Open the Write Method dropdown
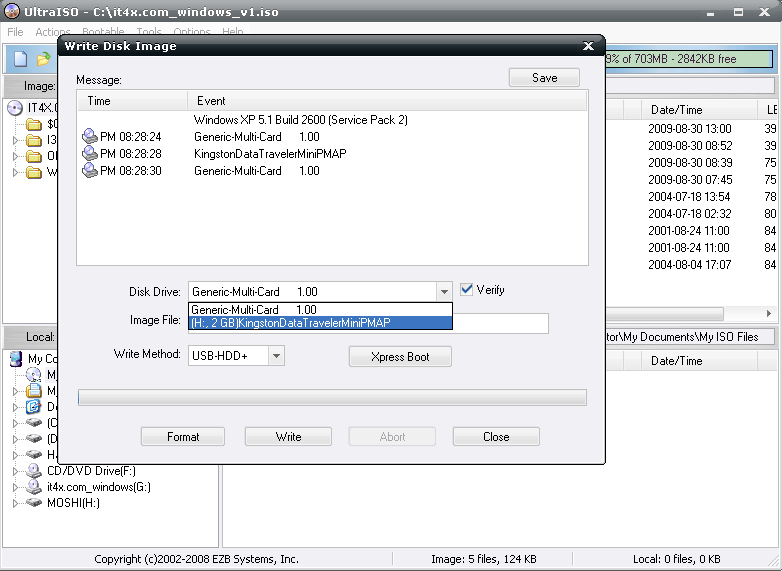 [276, 356]
